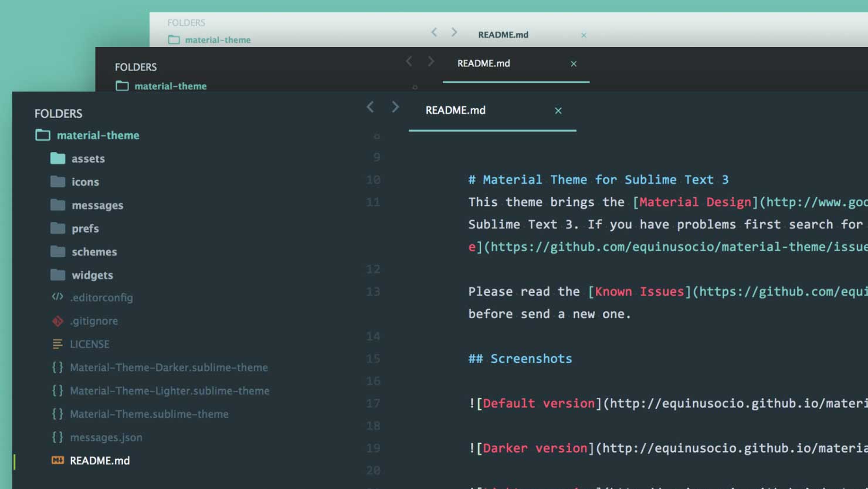The height and width of the screenshot is (489, 868).
Task: Expand the prefs folder
Action: (85, 228)
